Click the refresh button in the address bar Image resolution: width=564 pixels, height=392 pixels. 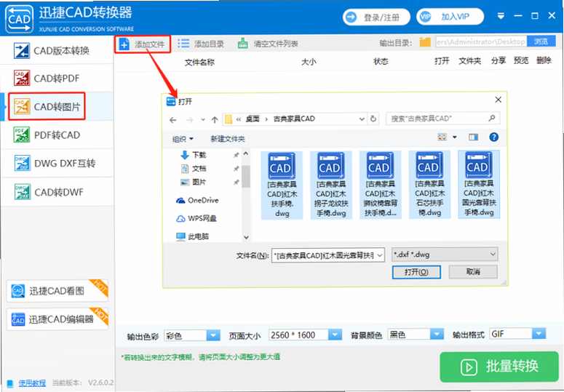pyautogui.click(x=373, y=119)
